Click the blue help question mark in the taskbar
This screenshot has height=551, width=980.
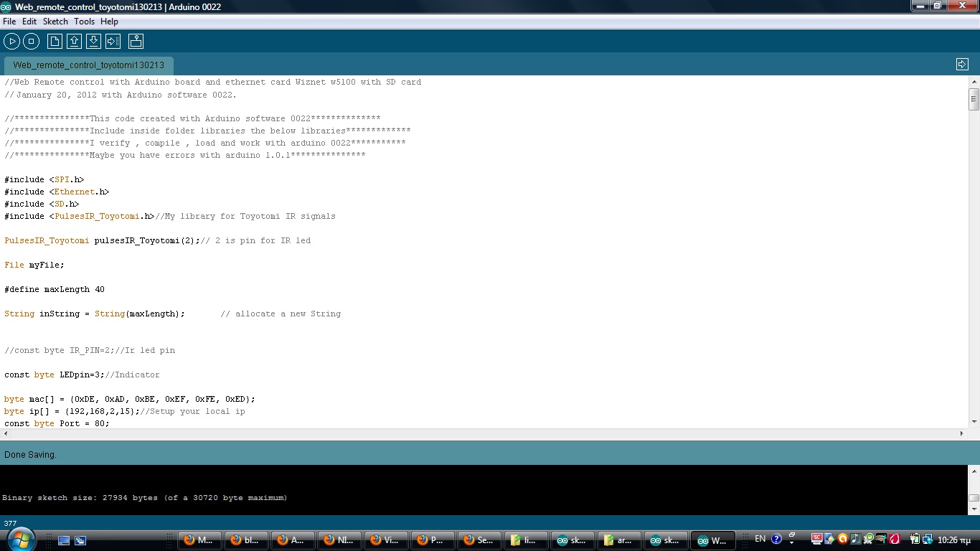(x=776, y=539)
